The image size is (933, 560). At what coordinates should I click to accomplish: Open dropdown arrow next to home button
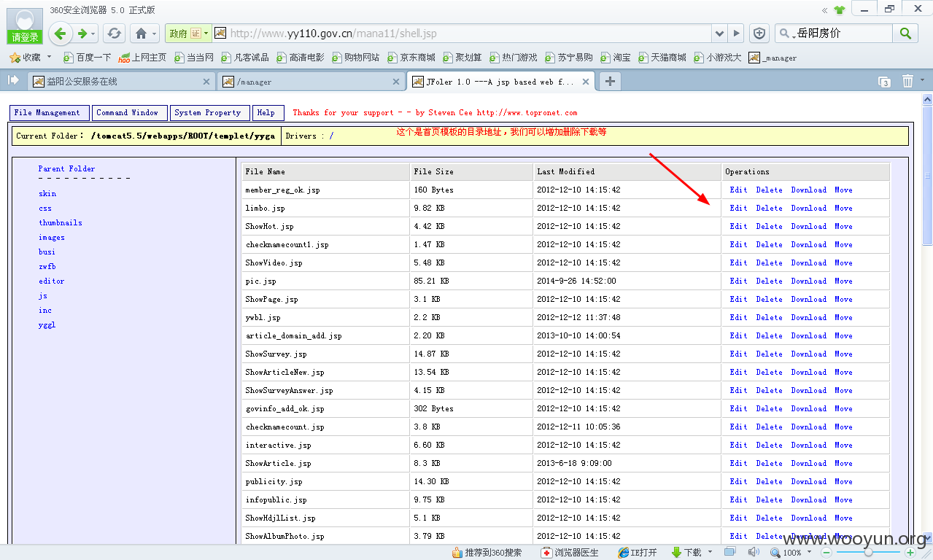point(154,34)
